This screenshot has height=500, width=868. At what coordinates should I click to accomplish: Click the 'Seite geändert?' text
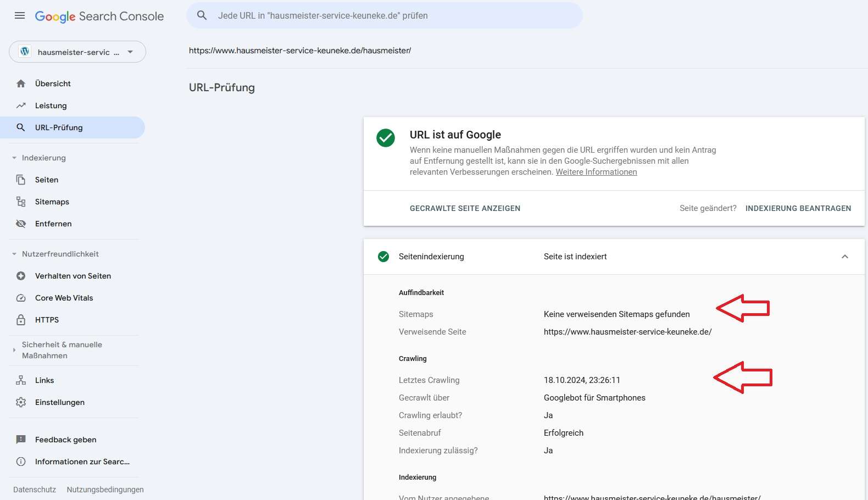point(708,208)
